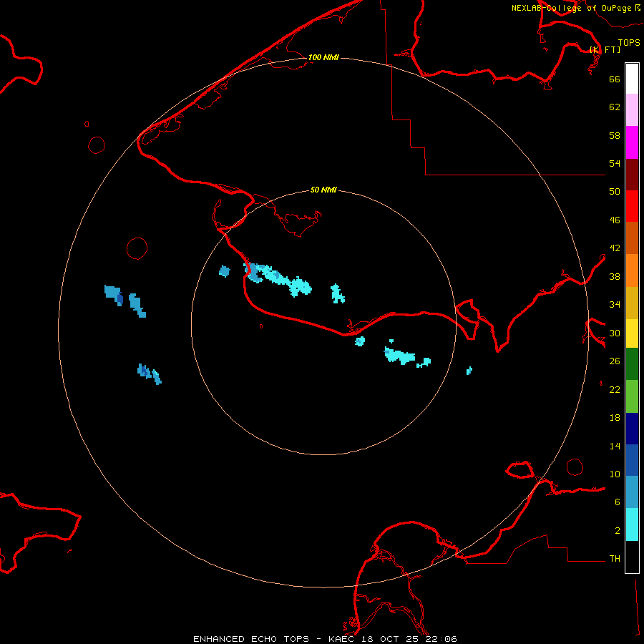Choose the dark orange swatch by 42
Viewport: 644px width, 644px height.
click(x=632, y=238)
